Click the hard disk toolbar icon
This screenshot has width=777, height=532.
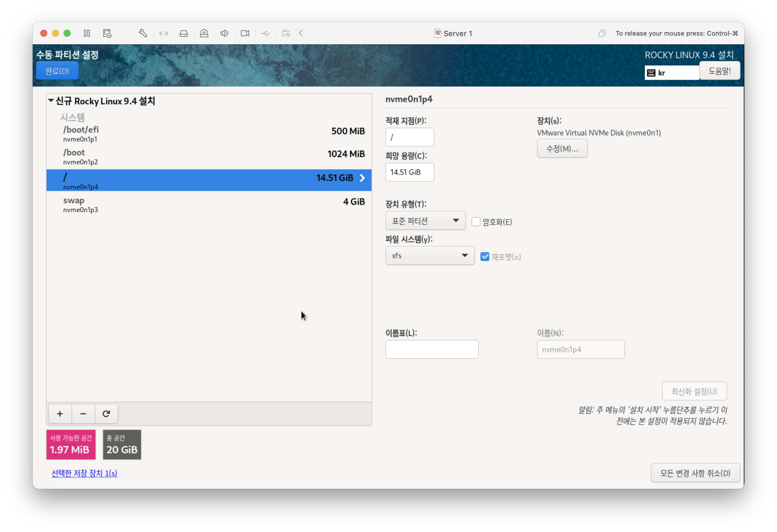[183, 34]
